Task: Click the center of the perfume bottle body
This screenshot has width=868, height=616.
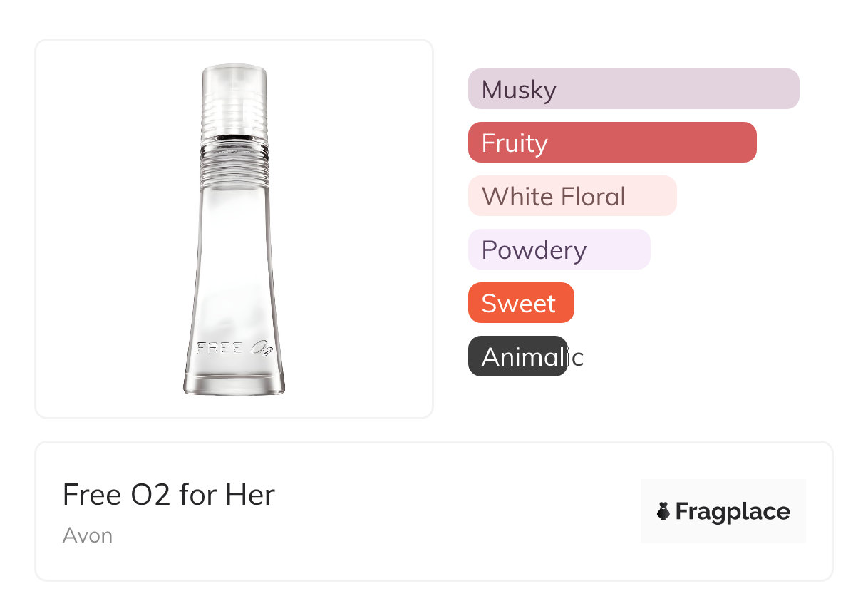Action: click(x=234, y=271)
